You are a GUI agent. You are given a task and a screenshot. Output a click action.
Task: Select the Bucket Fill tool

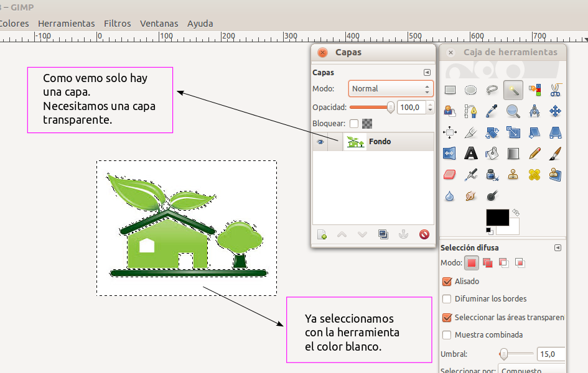[492, 154]
